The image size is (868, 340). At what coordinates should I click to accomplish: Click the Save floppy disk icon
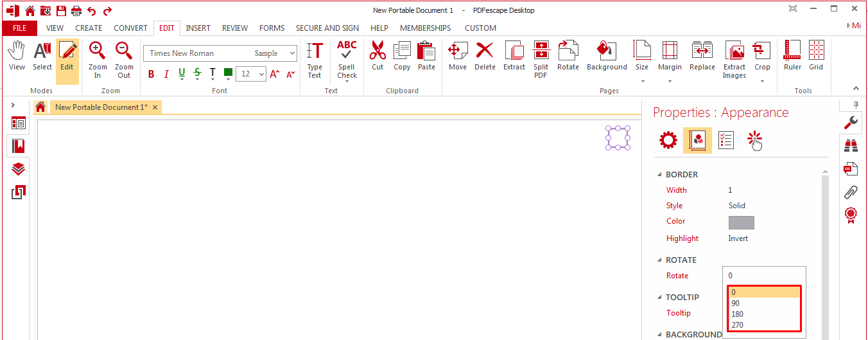pos(61,10)
